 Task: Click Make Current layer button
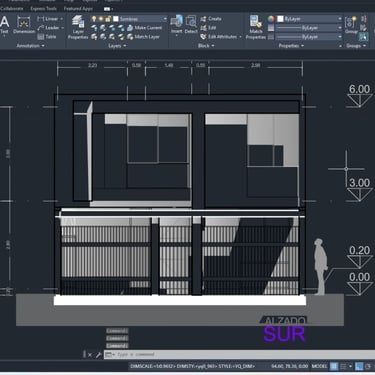145,28
